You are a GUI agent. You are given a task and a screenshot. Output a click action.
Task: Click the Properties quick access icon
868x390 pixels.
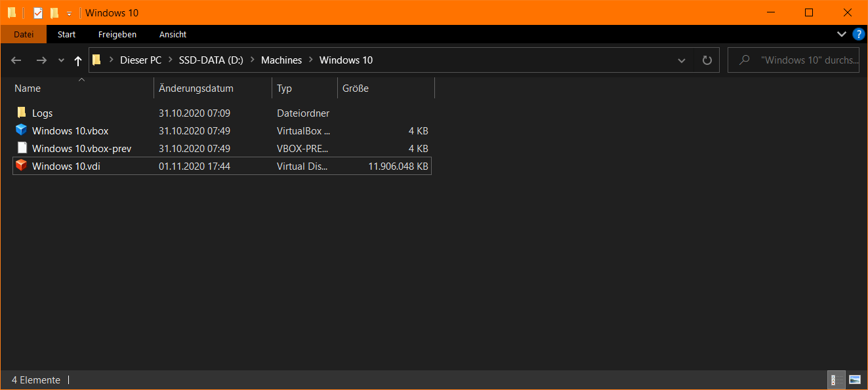tap(38, 13)
